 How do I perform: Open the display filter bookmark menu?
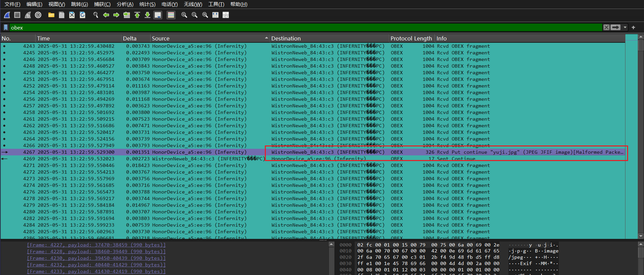(x=6, y=27)
